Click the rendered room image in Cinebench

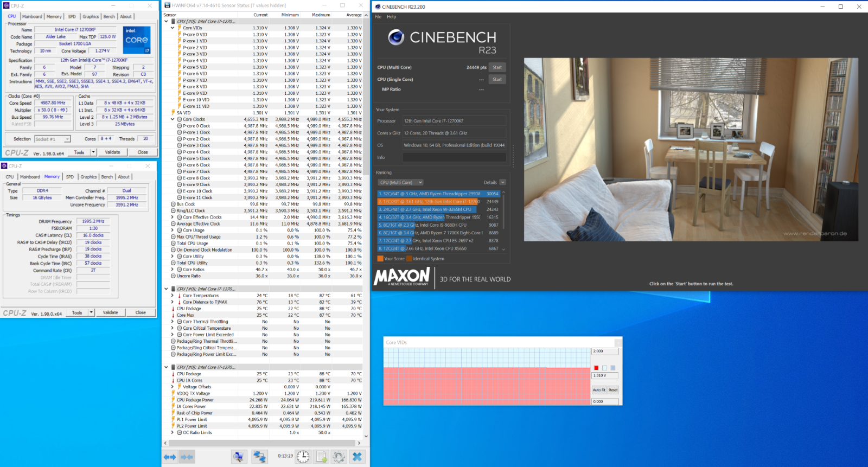click(691, 149)
